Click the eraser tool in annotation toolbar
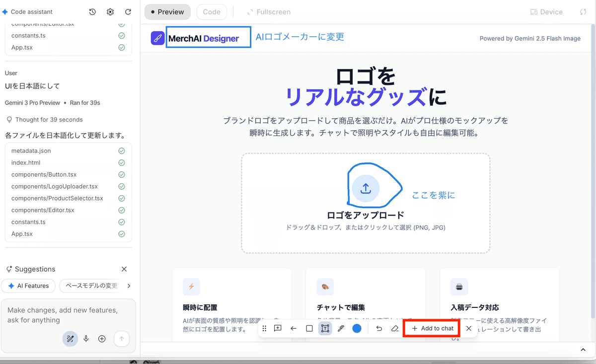Screen dimensions: 596x364 click(x=395, y=328)
